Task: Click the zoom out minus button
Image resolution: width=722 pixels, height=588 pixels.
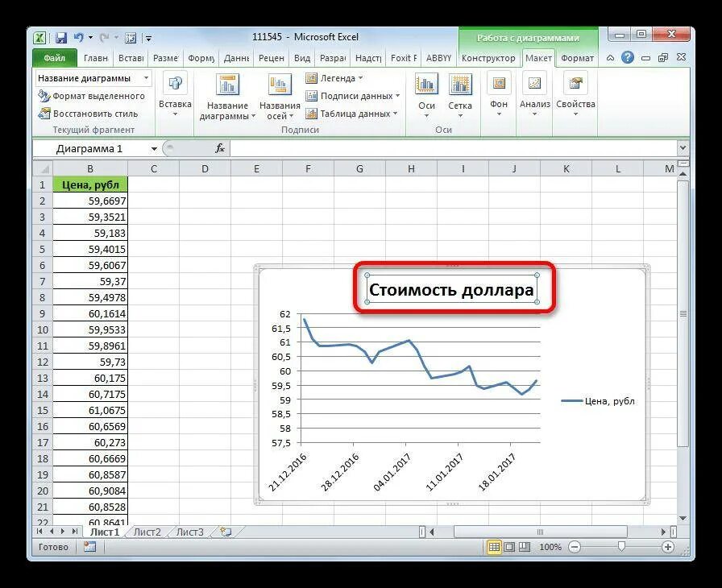Action: click(x=575, y=547)
